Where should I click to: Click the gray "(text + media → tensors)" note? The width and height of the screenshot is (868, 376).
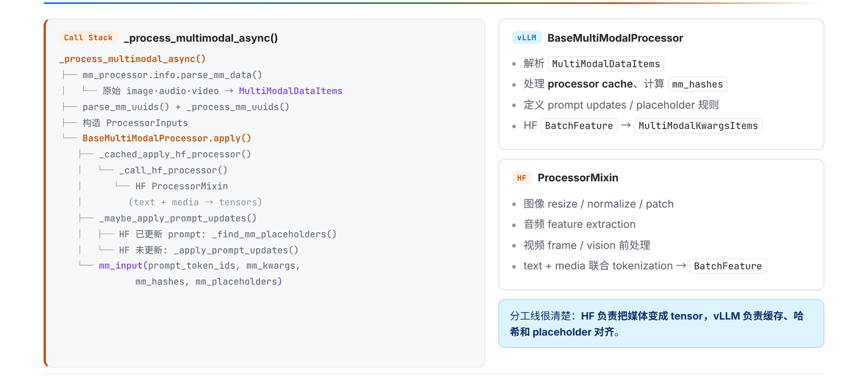(195, 202)
